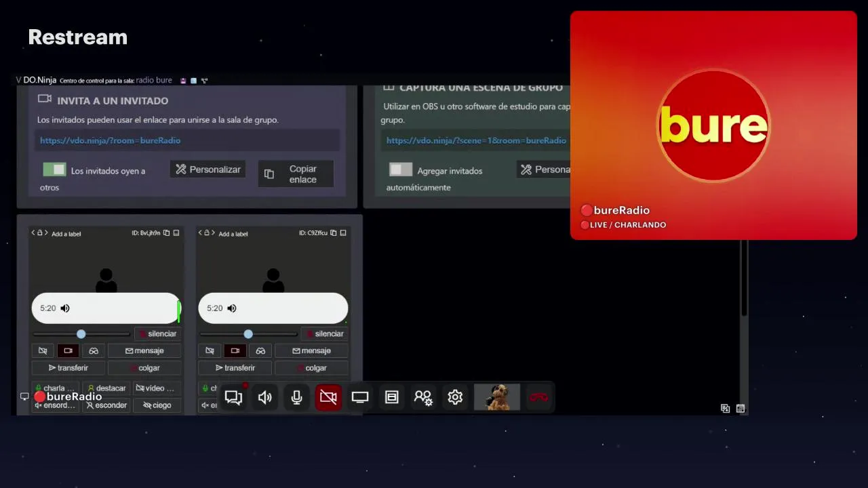Toggle the highlighted video camera button for BvLjh9n
This screenshot has width=868, height=488.
68,350
